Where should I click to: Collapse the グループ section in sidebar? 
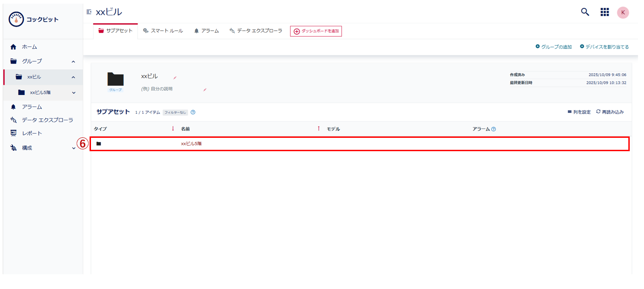click(x=73, y=61)
